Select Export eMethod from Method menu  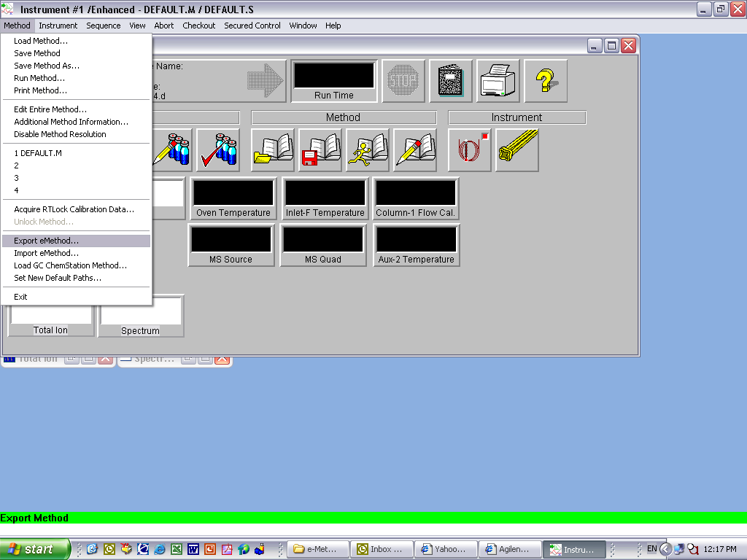pos(47,241)
